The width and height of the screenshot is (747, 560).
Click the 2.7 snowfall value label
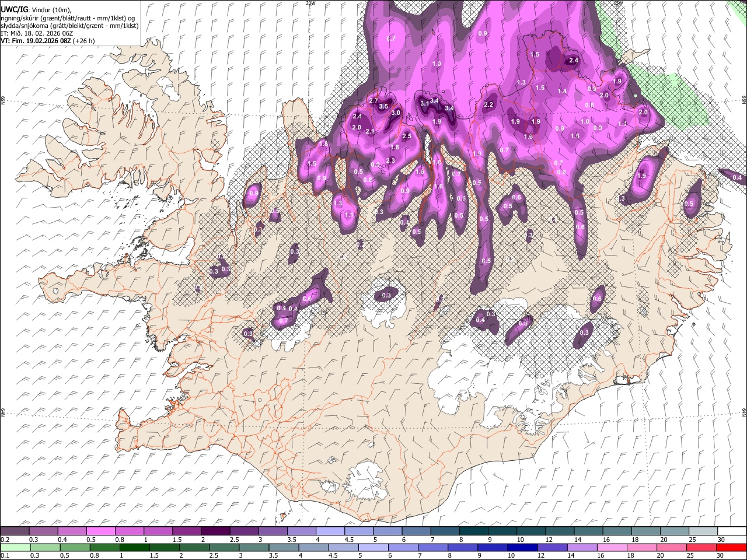coord(374,101)
